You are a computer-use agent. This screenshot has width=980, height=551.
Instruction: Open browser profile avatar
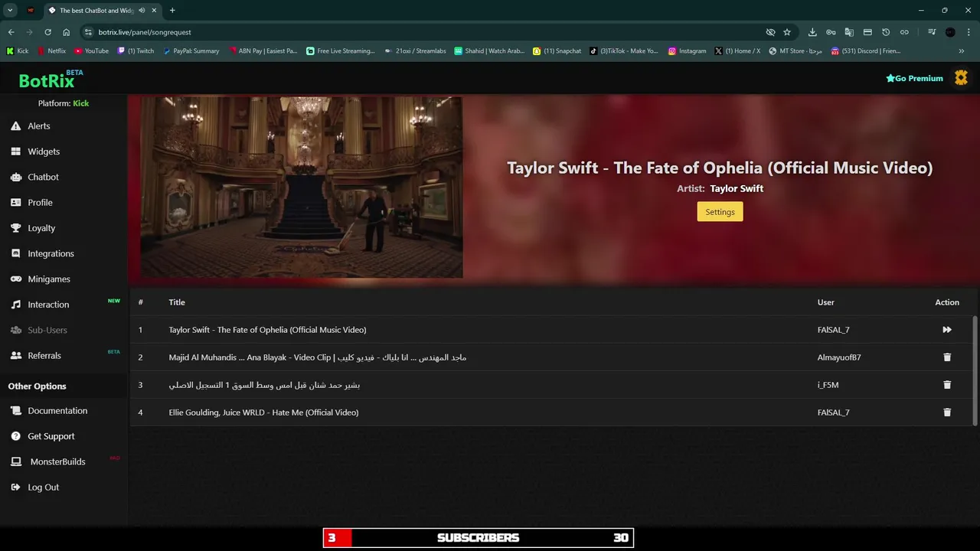[950, 32]
